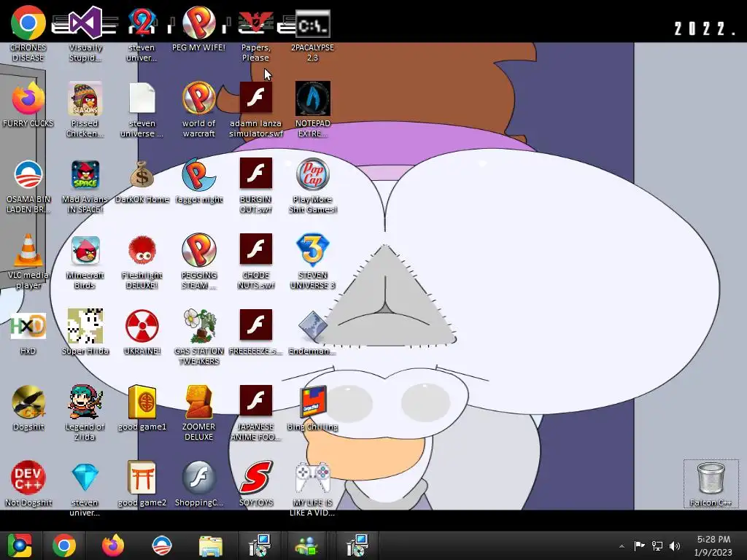Open the Angry Birds Seasons icon
The image size is (747, 560).
click(85, 98)
